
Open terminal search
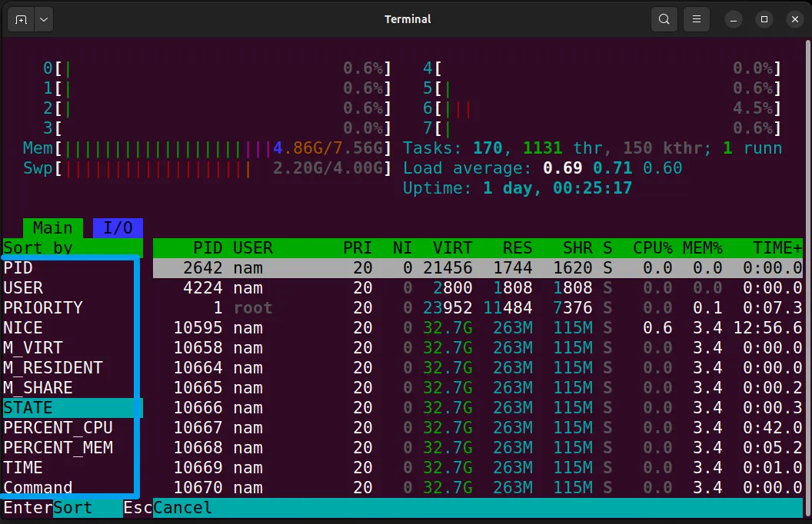(664, 20)
